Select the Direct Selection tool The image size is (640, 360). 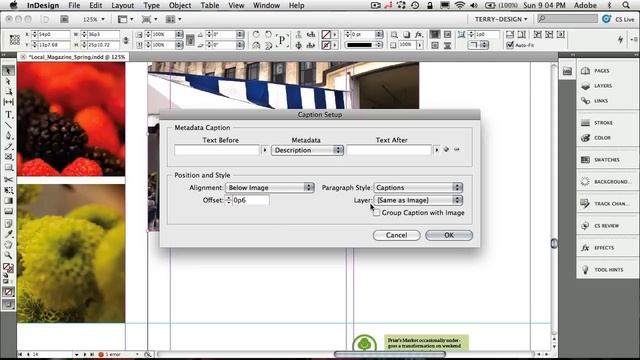(x=8, y=82)
